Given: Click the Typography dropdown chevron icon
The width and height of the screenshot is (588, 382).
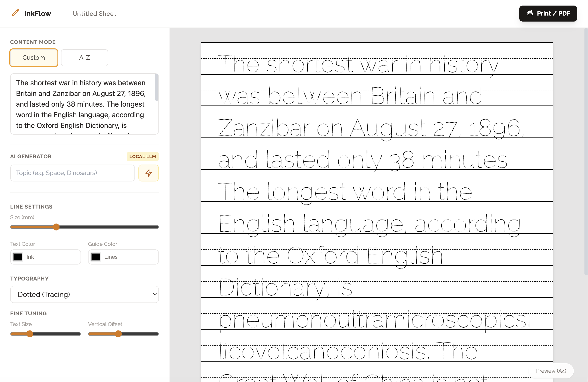Looking at the screenshot, I should click(155, 294).
